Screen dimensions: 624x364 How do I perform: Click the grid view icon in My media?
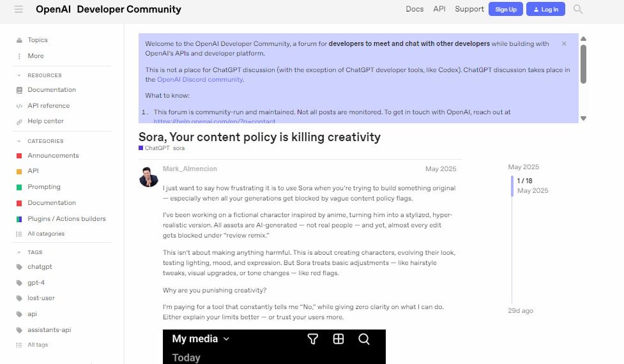point(339,339)
